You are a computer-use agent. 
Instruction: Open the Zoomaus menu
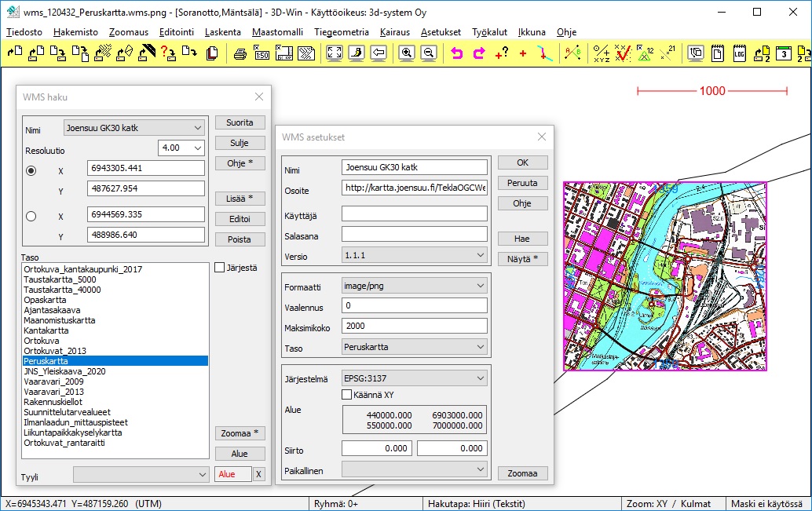coord(129,32)
